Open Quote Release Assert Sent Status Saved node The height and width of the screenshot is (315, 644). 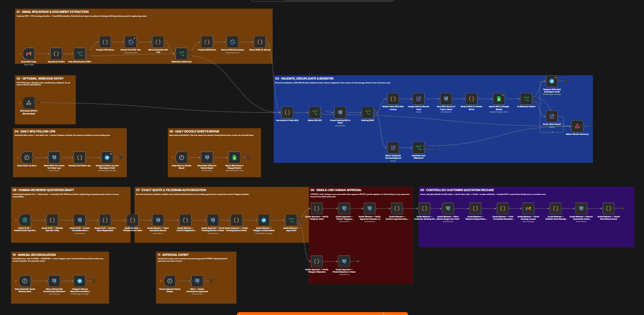point(607,208)
